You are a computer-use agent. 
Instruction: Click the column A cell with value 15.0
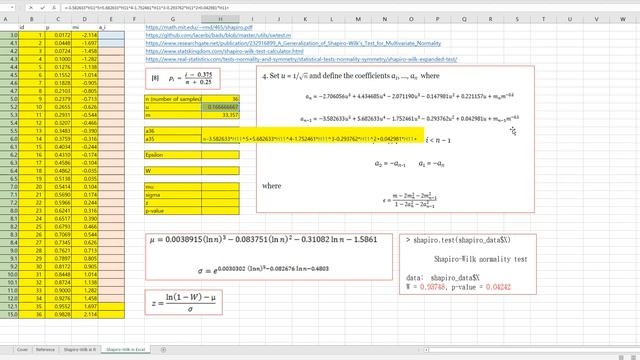(9, 314)
